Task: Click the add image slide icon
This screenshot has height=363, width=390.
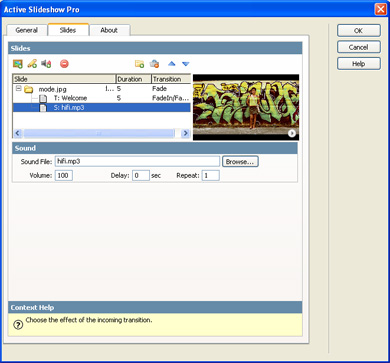Action: coord(18,64)
